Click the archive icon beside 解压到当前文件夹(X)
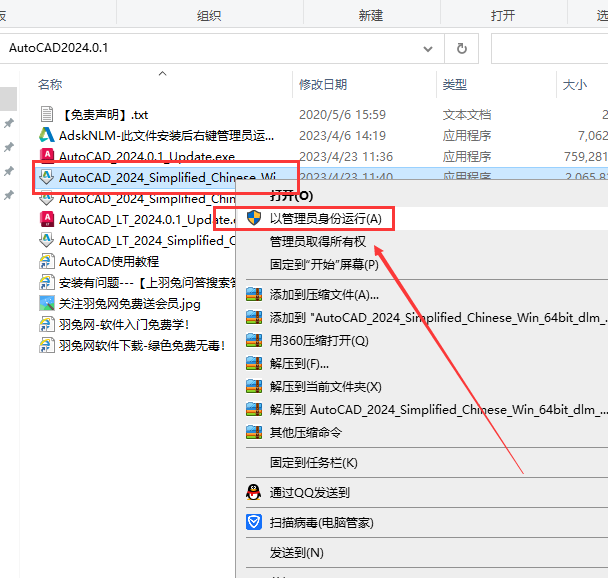This screenshot has height=578, width=608. [x=254, y=386]
